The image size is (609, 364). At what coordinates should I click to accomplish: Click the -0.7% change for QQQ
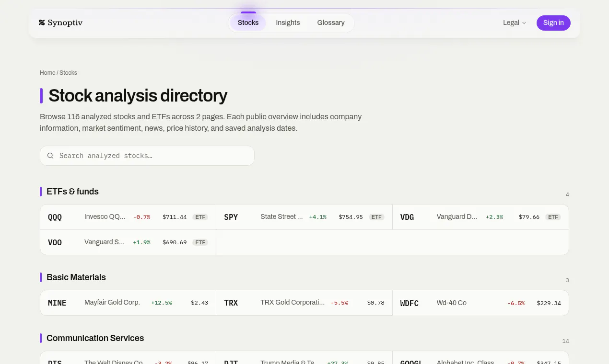pyautogui.click(x=141, y=217)
